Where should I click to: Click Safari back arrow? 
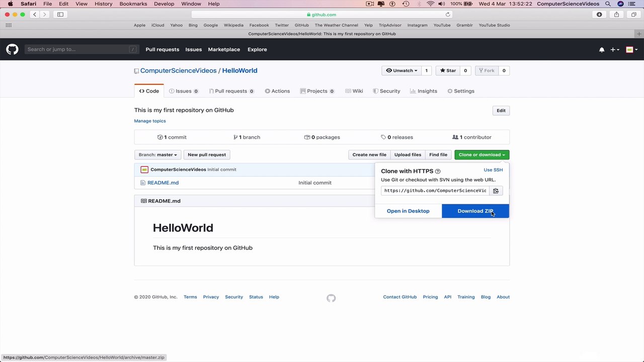coord(35,15)
